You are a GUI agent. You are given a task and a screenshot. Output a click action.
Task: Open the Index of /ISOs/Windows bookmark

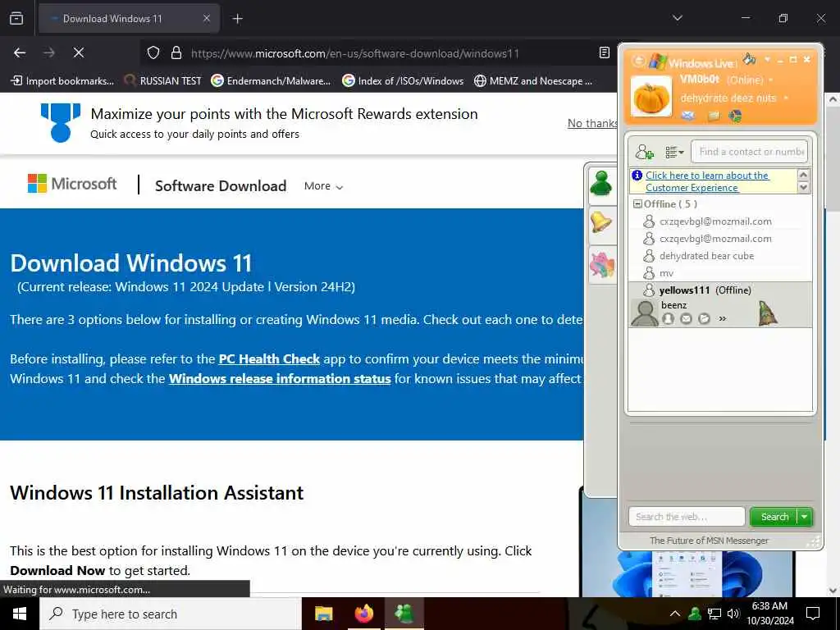pos(403,81)
